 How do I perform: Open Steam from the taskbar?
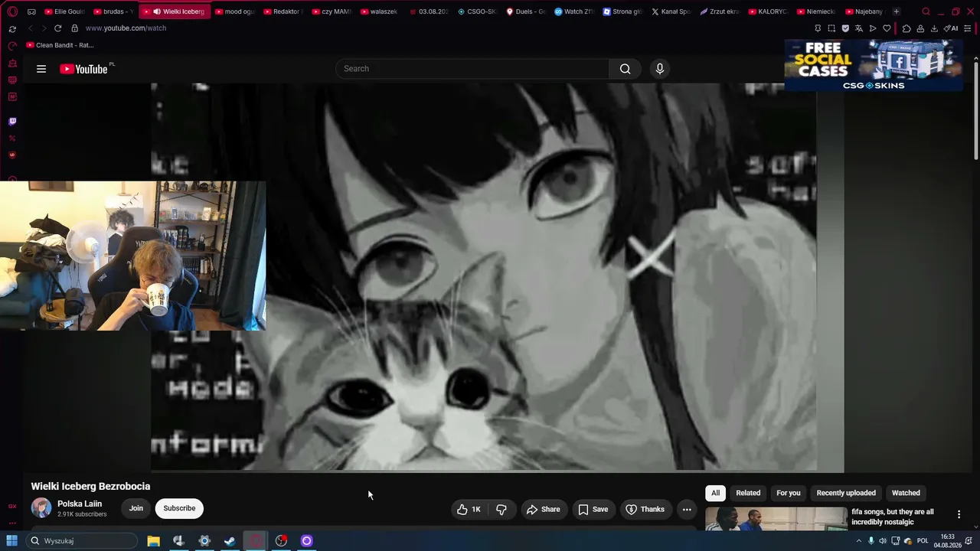tap(230, 541)
